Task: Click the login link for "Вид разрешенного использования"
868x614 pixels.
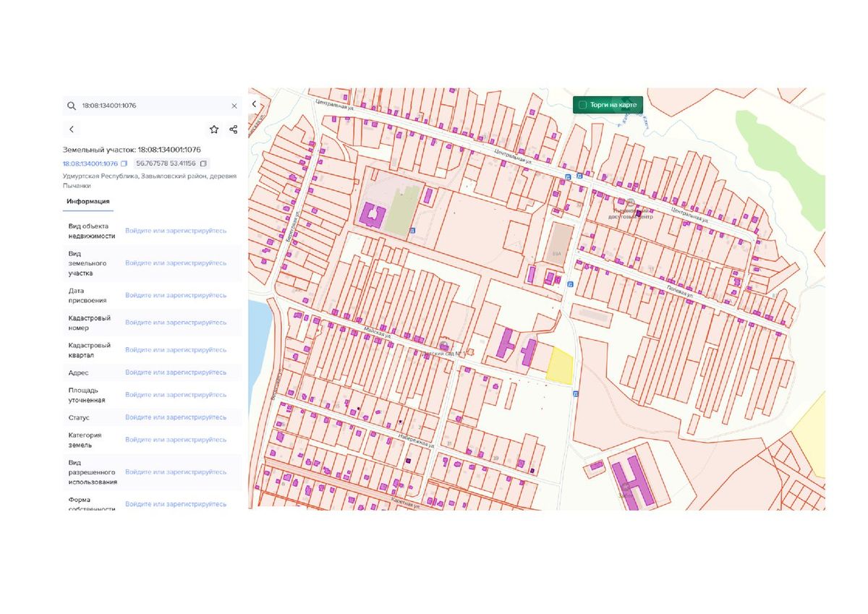Action: click(176, 472)
